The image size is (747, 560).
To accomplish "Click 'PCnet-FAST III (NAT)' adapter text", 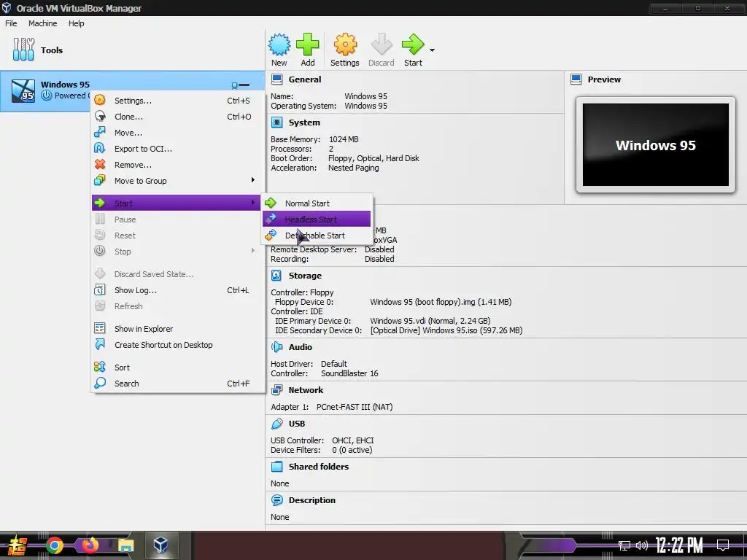I will tap(355, 407).
